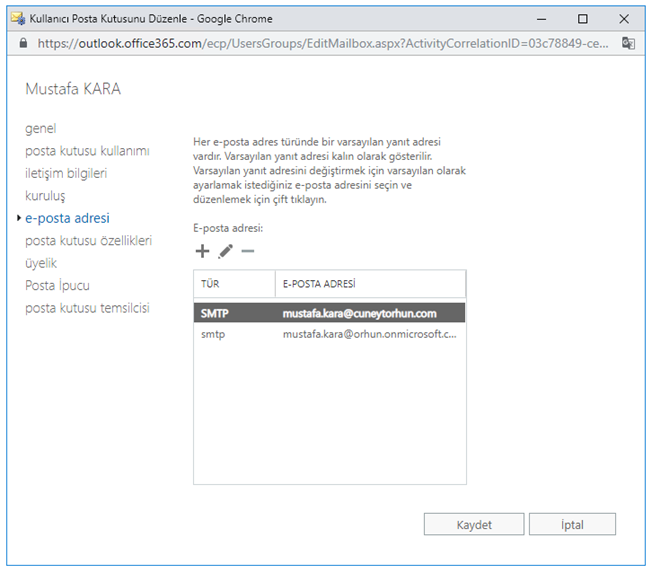
Task: Switch to kuruluş section
Action: tap(45, 196)
